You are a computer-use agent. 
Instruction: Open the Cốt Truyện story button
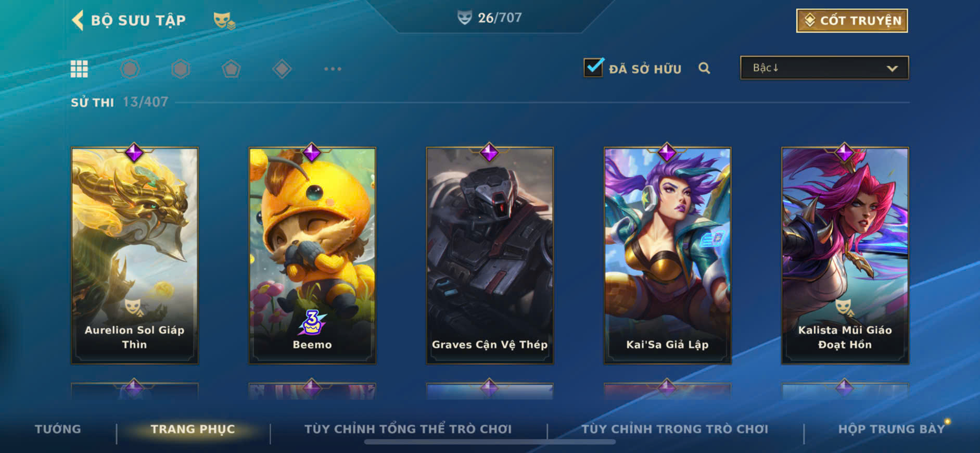852,21
